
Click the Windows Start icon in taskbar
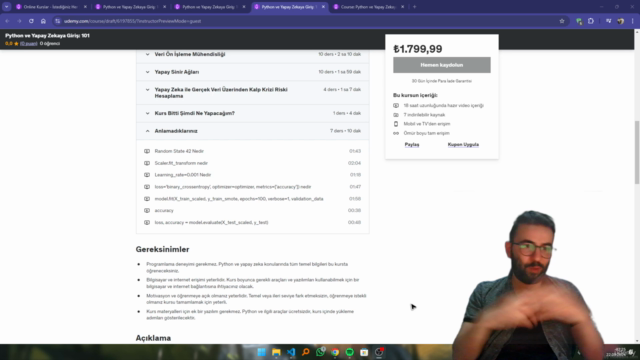(261, 352)
